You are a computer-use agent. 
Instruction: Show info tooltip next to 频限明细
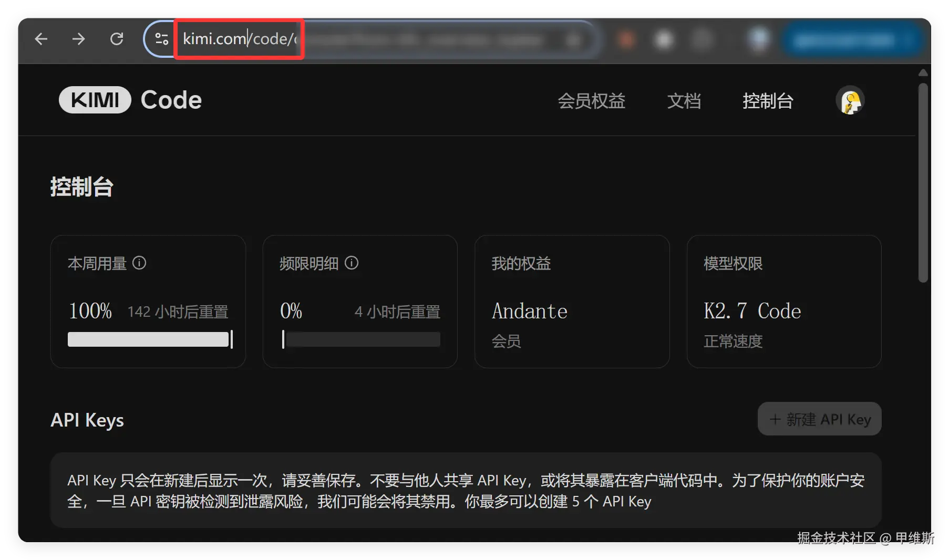[x=352, y=263]
